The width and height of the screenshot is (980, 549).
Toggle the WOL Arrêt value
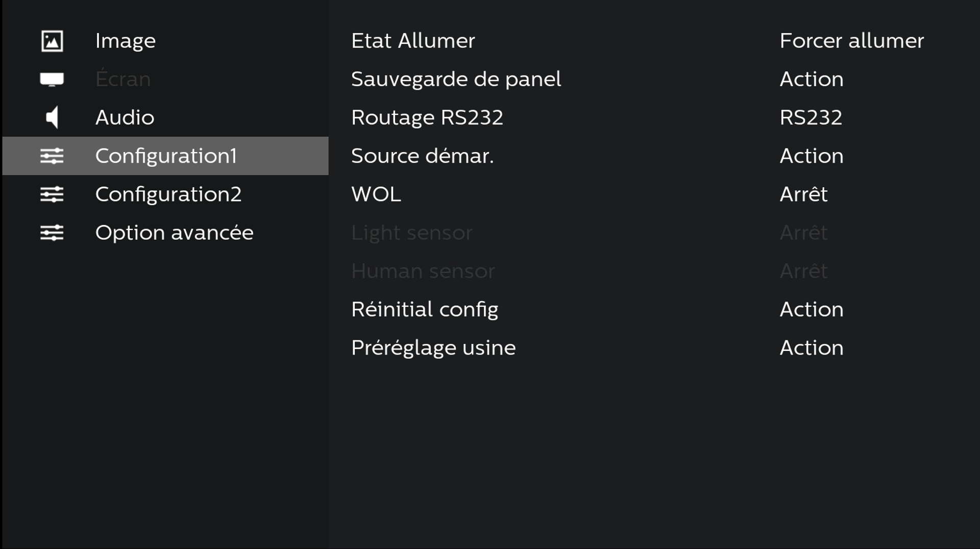tap(803, 194)
